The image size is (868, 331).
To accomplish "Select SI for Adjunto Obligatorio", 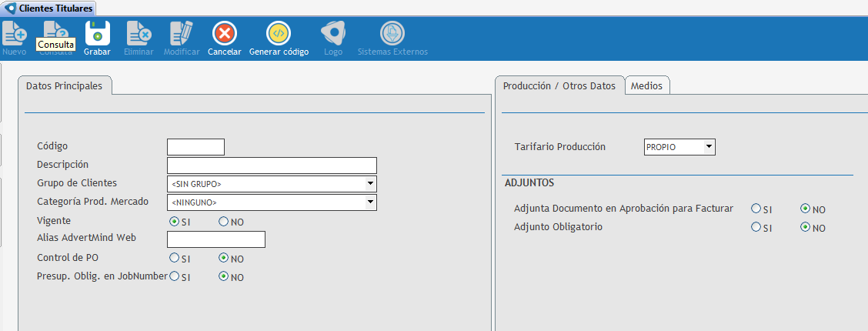I will 756,228.
